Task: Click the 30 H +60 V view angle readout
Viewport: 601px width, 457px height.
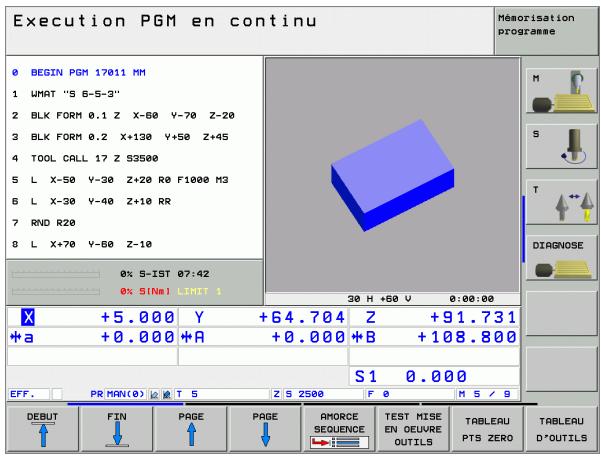Action: pos(379,299)
